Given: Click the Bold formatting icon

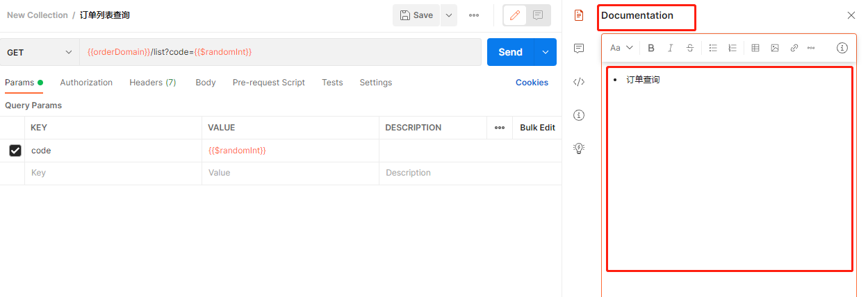Looking at the screenshot, I should [651, 48].
